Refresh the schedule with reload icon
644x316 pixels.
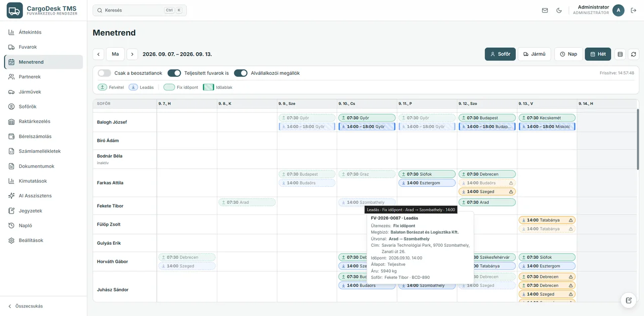click(633, 54)
